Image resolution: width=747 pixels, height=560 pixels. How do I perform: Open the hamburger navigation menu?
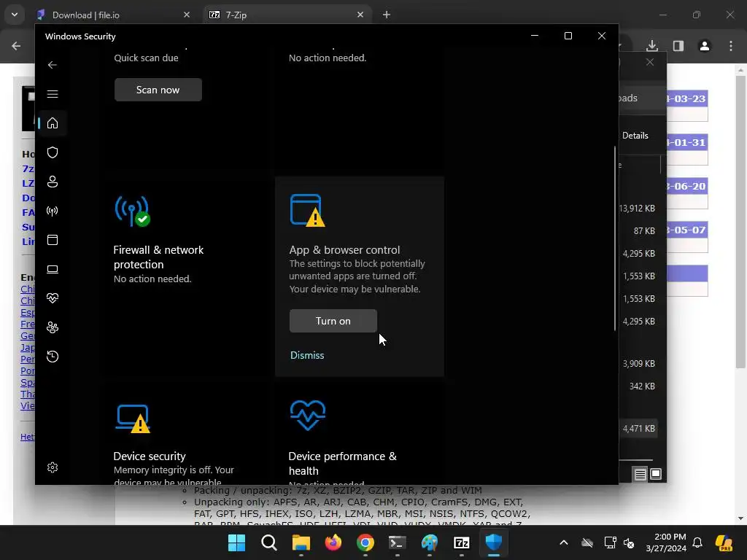point(53,94)
